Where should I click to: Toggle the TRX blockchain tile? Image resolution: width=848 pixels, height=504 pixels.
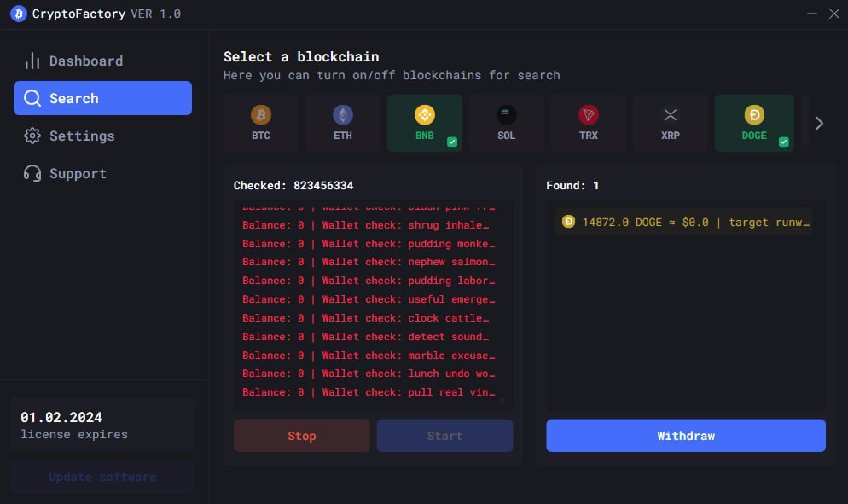coord(589,123)
